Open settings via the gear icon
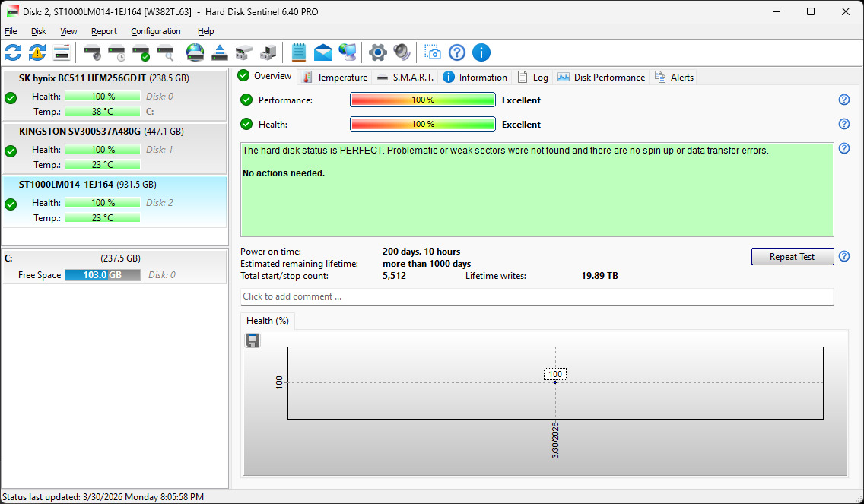Image resolution: width=864 pixels, height=504 pixels. [x=378, y=53]
